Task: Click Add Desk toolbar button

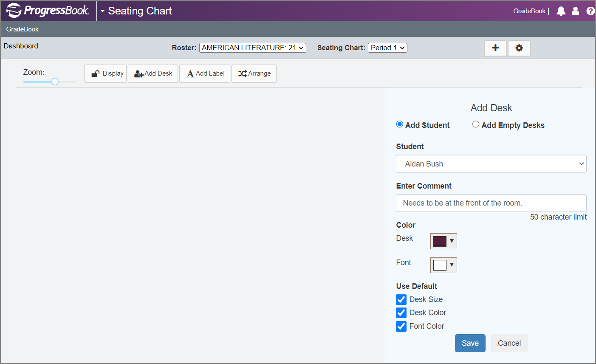Action: point(153,73)
